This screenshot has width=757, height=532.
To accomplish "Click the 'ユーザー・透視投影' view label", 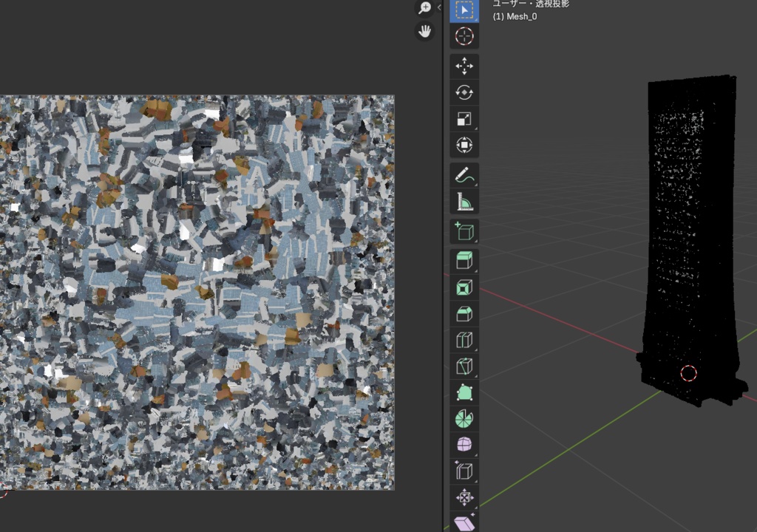I will (531, 4).
